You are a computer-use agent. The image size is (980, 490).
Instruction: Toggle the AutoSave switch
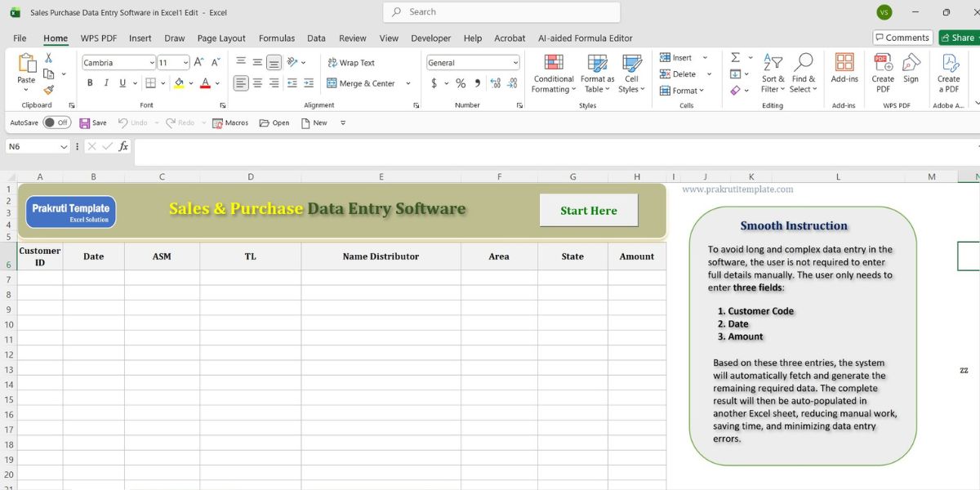[x=56, y=122]
